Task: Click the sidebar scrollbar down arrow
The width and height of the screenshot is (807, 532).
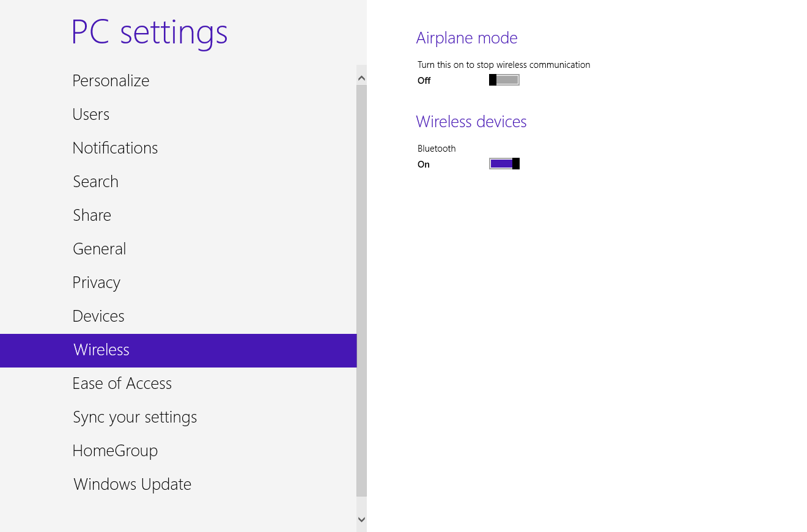Action: 361,519
